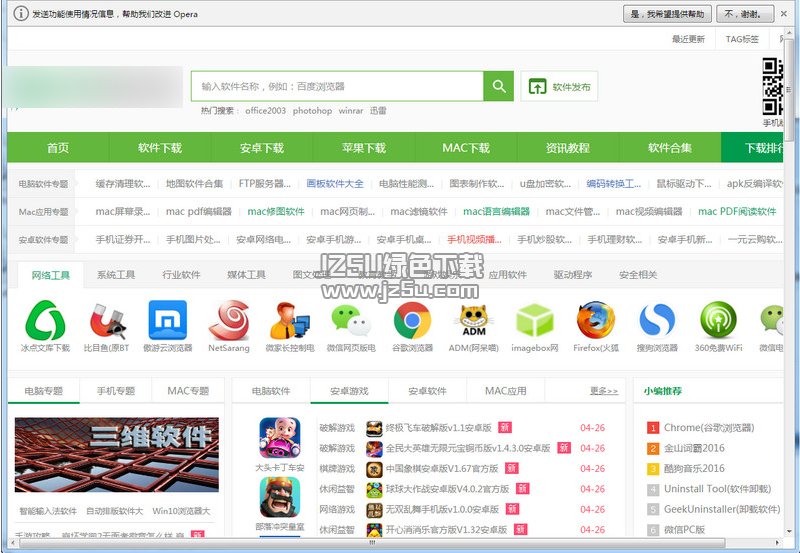Select the 媒体工具 category tab
800x553 pixels.
[x=246, y=275]
